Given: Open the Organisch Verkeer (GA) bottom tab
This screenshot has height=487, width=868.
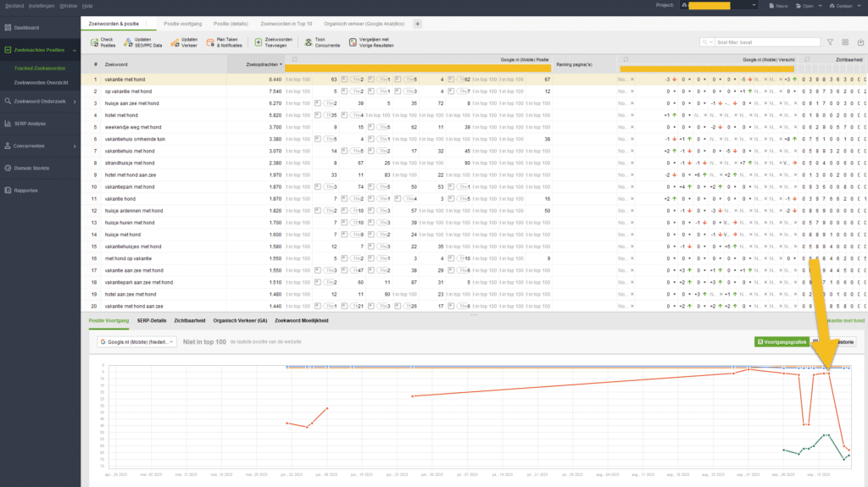Looking at the screenshot, I should 240,320.
